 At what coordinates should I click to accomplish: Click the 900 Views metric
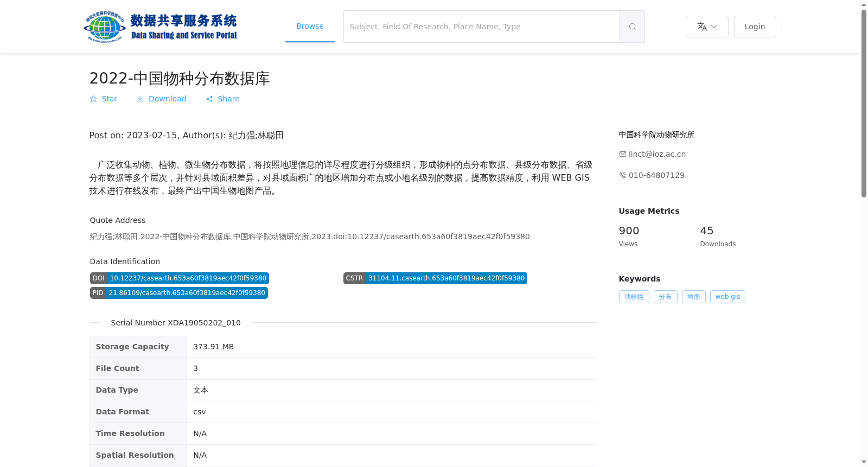coord(629,236)
